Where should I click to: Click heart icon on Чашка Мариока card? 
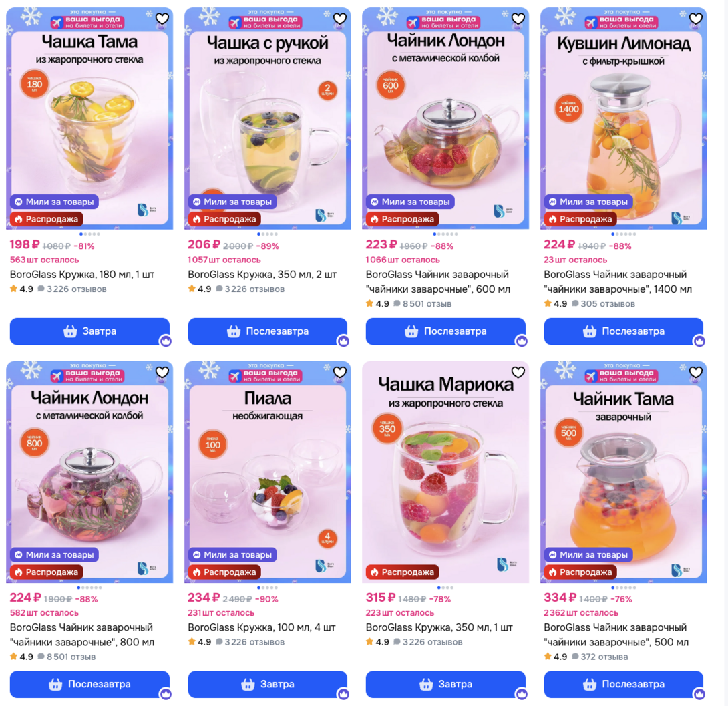(x=518, y=372)
